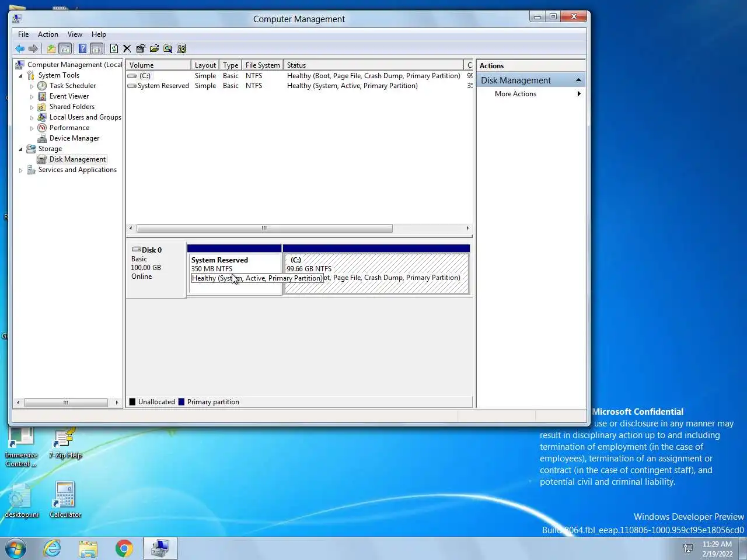Select Computer Management (Local) root node

(75, 65)
